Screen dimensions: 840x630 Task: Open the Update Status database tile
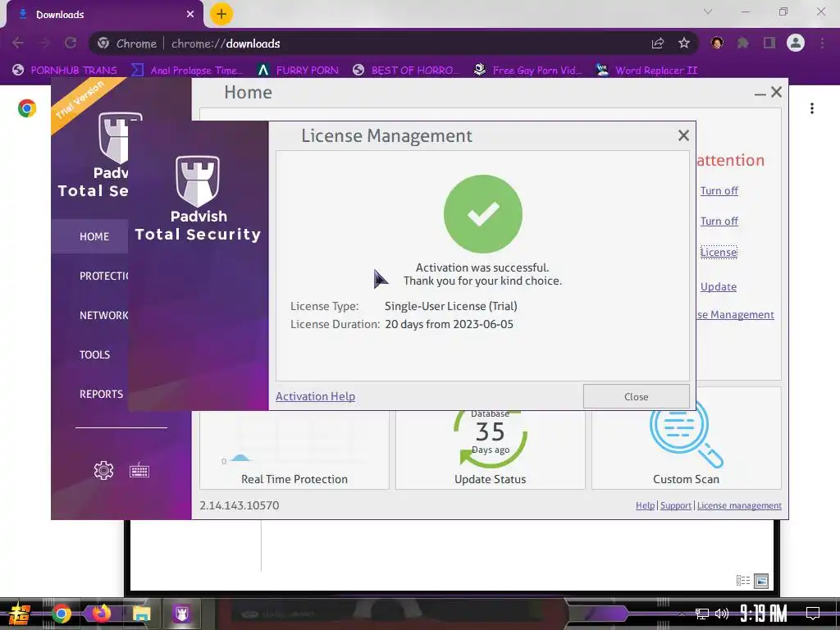(x=491, y=449)
